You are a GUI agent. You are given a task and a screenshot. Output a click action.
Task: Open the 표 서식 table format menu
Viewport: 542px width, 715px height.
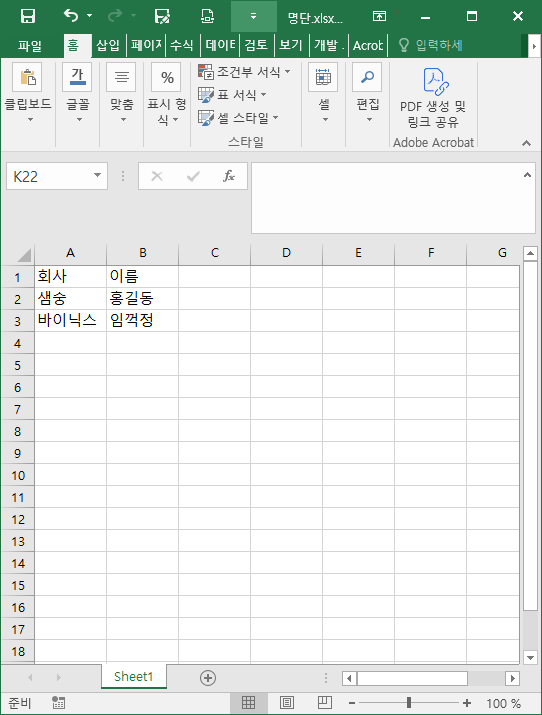tap(232, 95)
